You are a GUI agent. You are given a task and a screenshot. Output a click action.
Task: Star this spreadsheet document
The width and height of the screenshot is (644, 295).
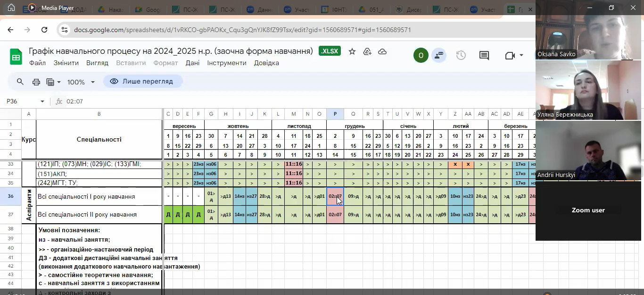click(352, 51)
